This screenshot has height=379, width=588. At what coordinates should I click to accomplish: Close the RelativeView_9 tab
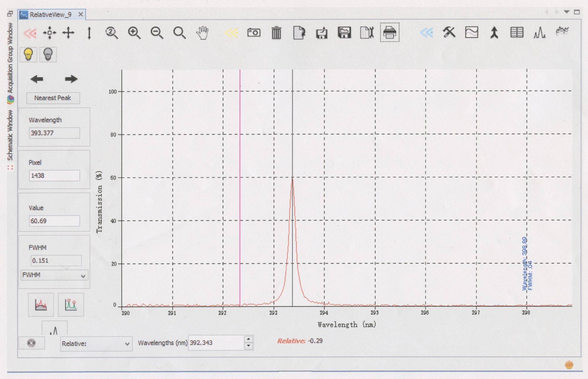[x=81, y=14]
